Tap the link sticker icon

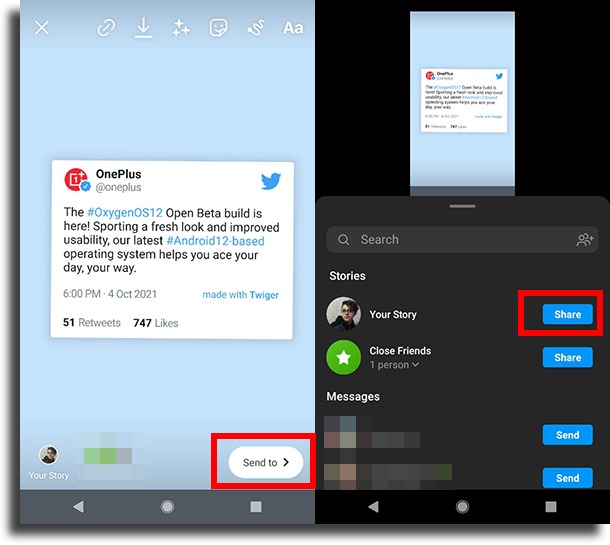pos(106,28)
